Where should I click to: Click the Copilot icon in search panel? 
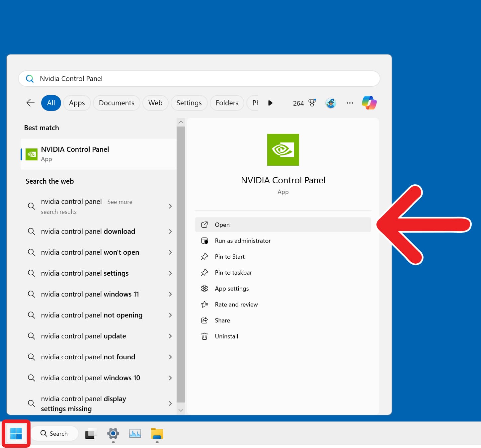[x=369, y=103]
